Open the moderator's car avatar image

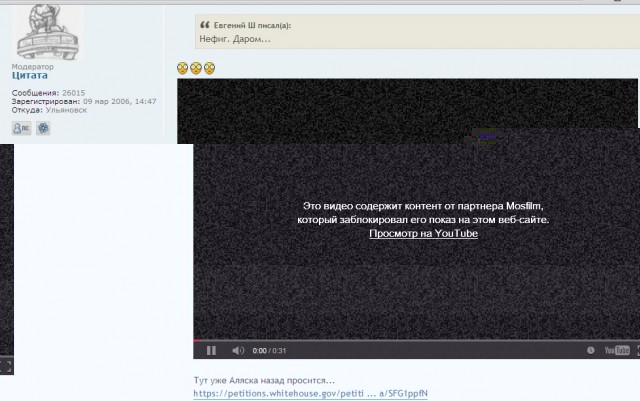click(x=48, y=32)
